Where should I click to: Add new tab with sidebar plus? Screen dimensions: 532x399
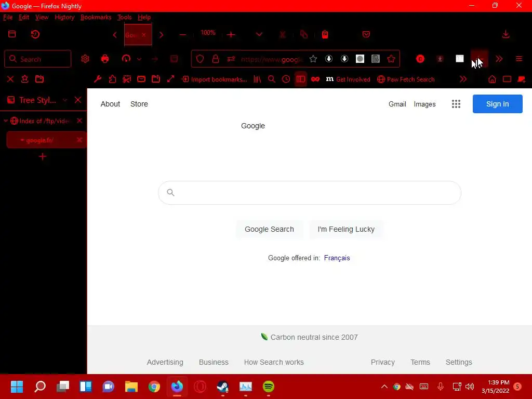click(x=43, y=156)
